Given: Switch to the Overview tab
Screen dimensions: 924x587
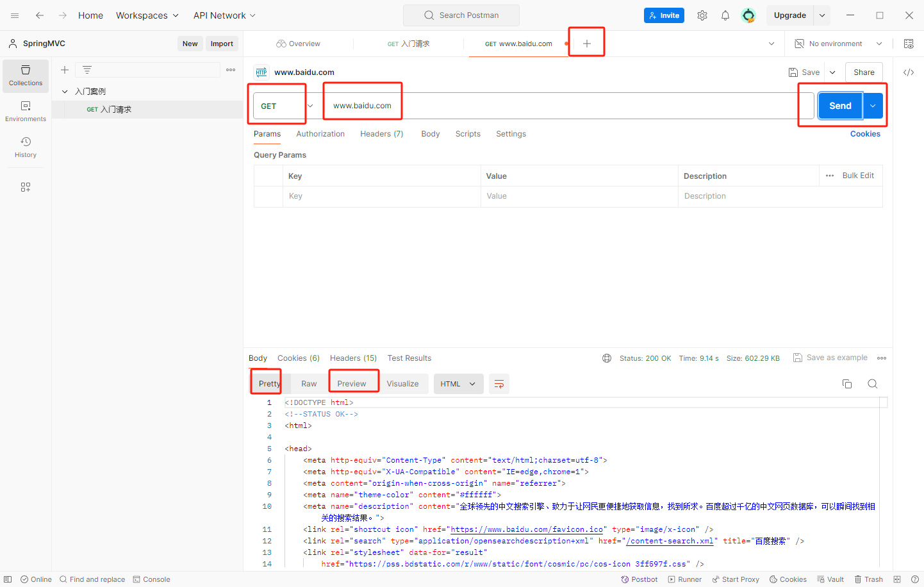Looking at the screenshot, I should coord(299,44).
